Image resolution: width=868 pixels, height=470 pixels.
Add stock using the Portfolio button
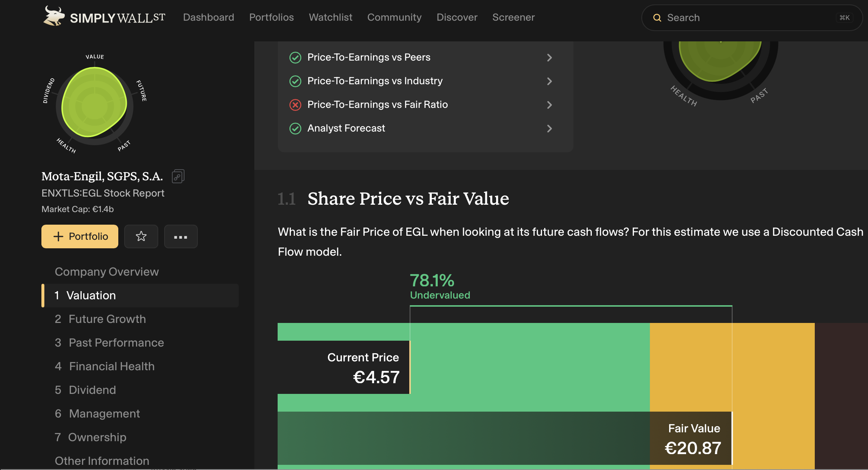coord(80,236)
